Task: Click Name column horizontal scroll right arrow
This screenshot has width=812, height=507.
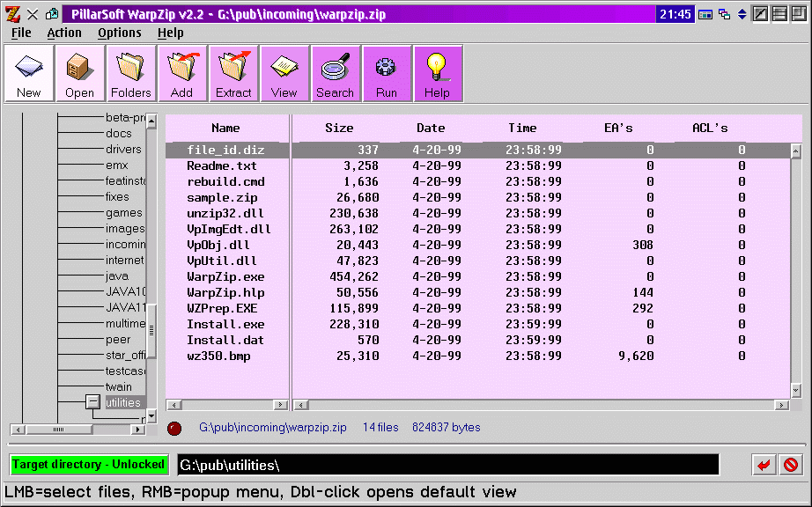Action: pos(281,405)
